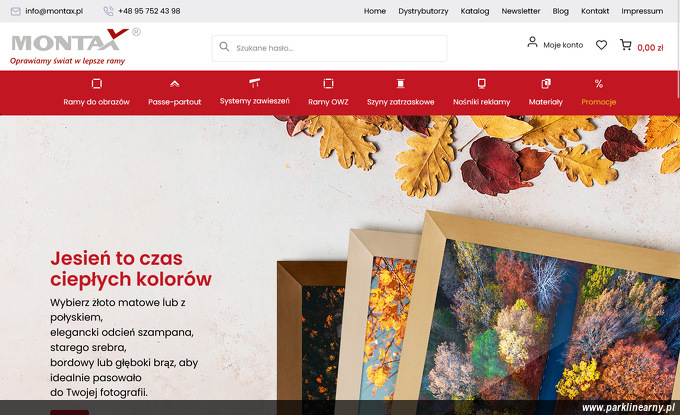Open the Dystrybutorzy link
The image size is (680, 415).
423,11
